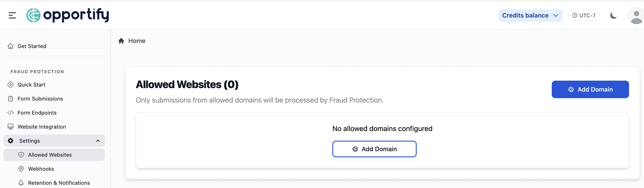Click the Opportify logo
This screenshot has height=188, width=644.
click(68, 15)
